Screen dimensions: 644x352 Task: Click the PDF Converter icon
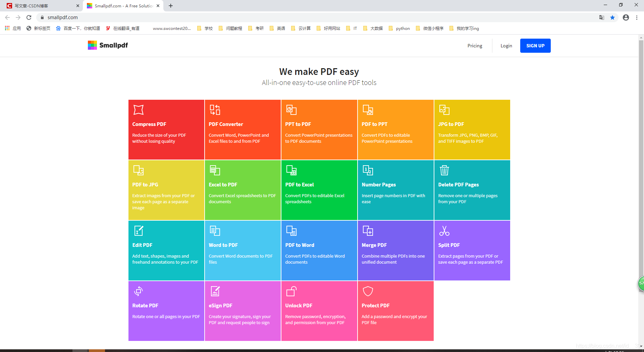pos(215,110)
